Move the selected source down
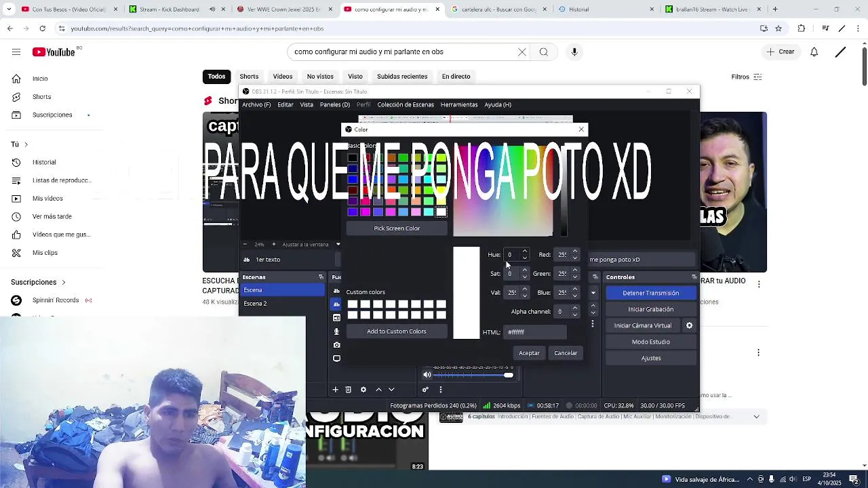 (x=391, y=390)
